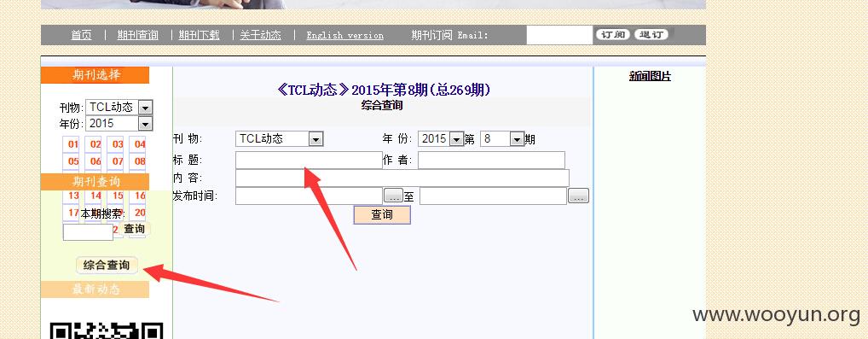The image size is (868, 339).
Task: Select issue 06 in the sidebar
Action: tap(95, 161)
